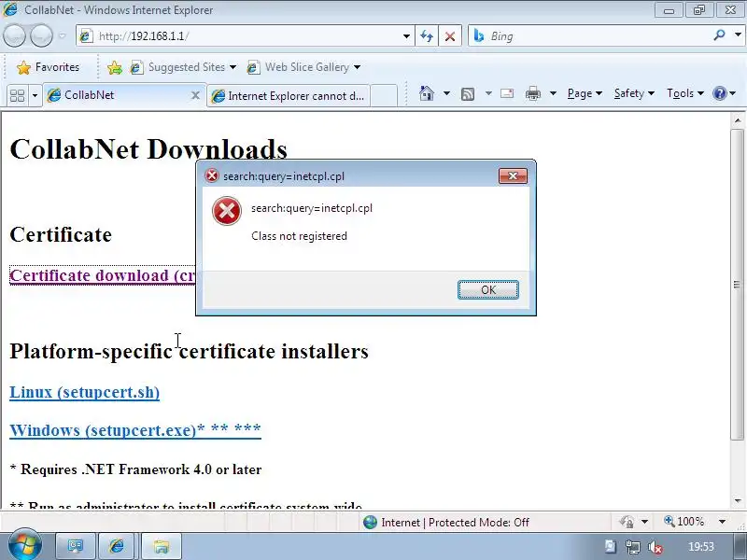Viewport: 747px width, 560px height.
Task: Click the network tray icon
Action: pyautogui.click(x=633, y=547)
